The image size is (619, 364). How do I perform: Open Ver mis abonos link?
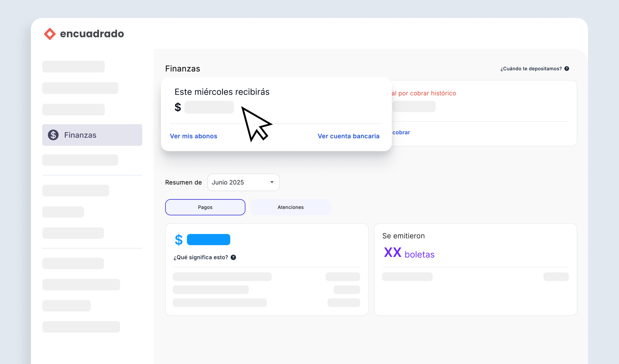[193, 136]
